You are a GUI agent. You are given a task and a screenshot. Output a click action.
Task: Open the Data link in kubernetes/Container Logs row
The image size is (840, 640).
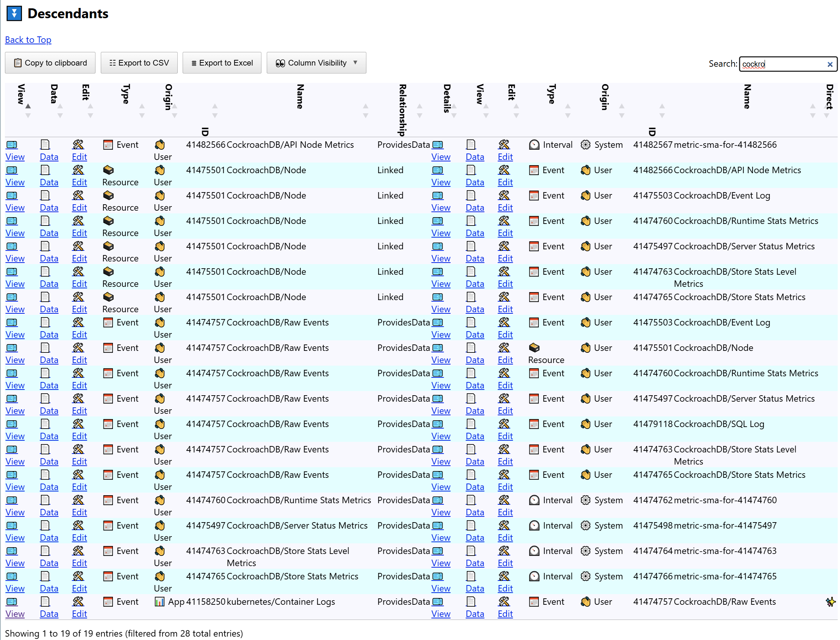click(49, 614)
